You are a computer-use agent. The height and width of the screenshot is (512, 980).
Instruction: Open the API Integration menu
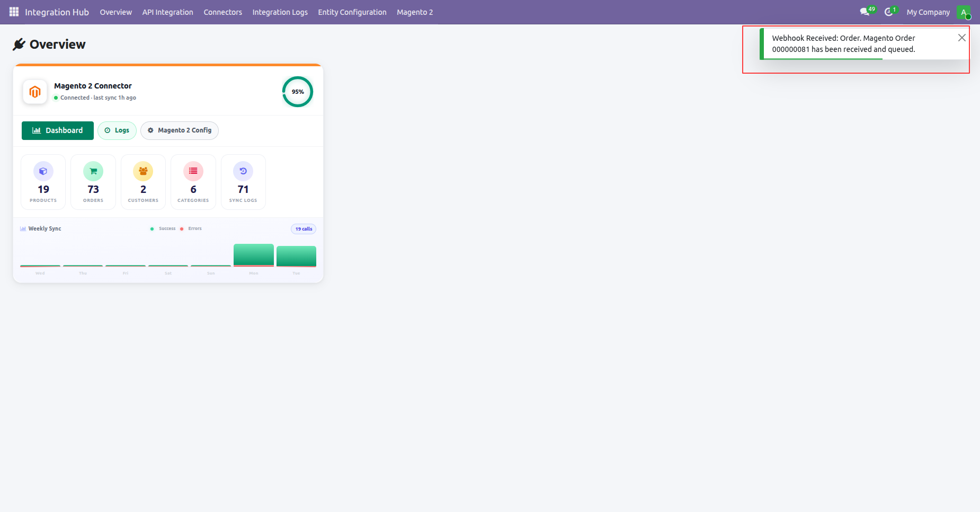click(168, 12)
